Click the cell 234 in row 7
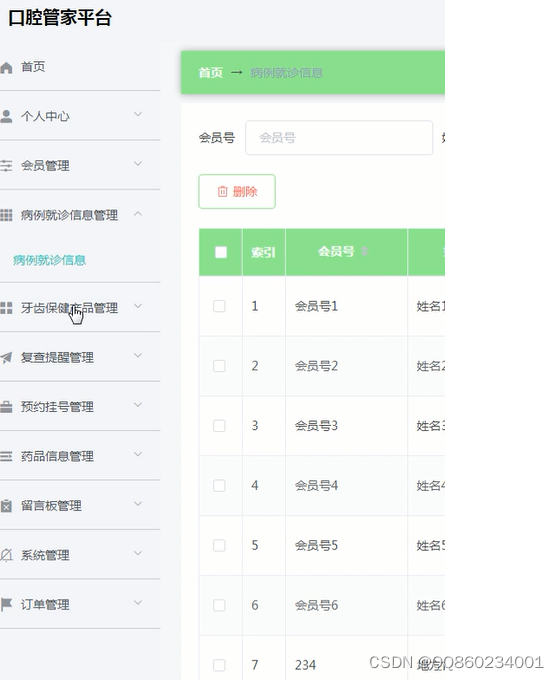Screen dimensions: 559x680 (305, 665)
